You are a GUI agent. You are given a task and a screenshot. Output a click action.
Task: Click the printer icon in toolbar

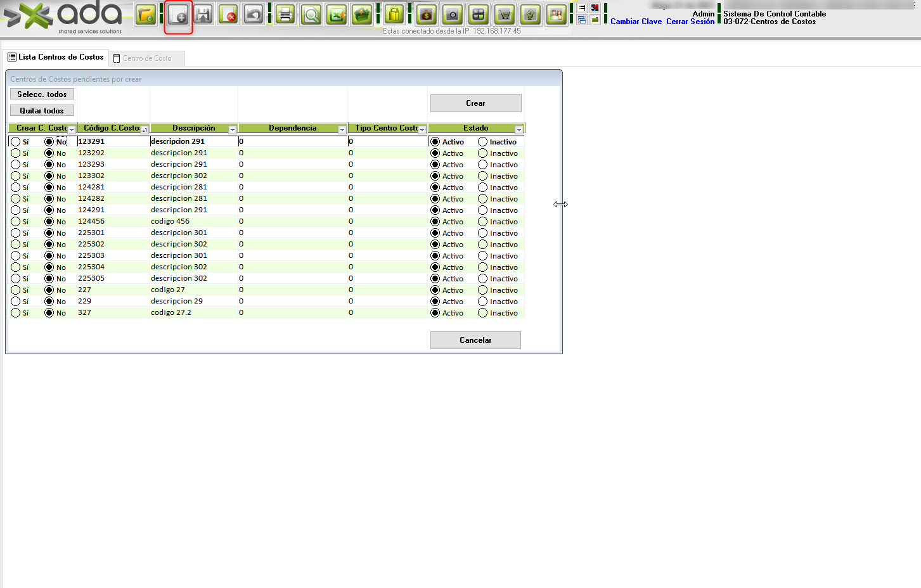tap(285, 15)
